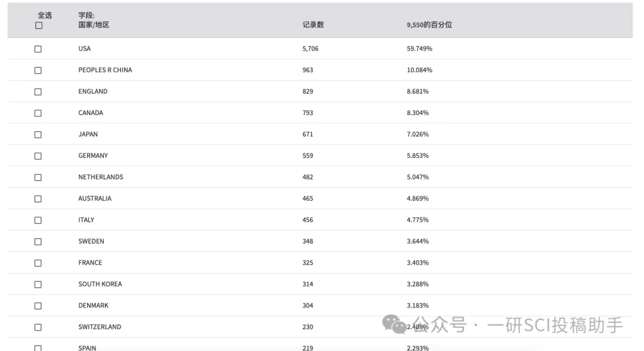Select the SOUTH KOREA checkbox
Image resolution: width=644 pixels, height=351 pixels.
[38, 284]
